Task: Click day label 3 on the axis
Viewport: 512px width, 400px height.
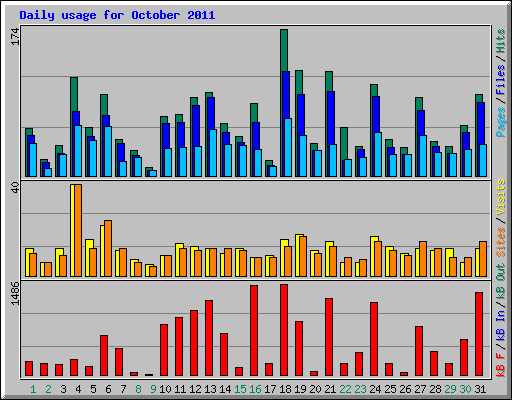Action: pos(63,389)
